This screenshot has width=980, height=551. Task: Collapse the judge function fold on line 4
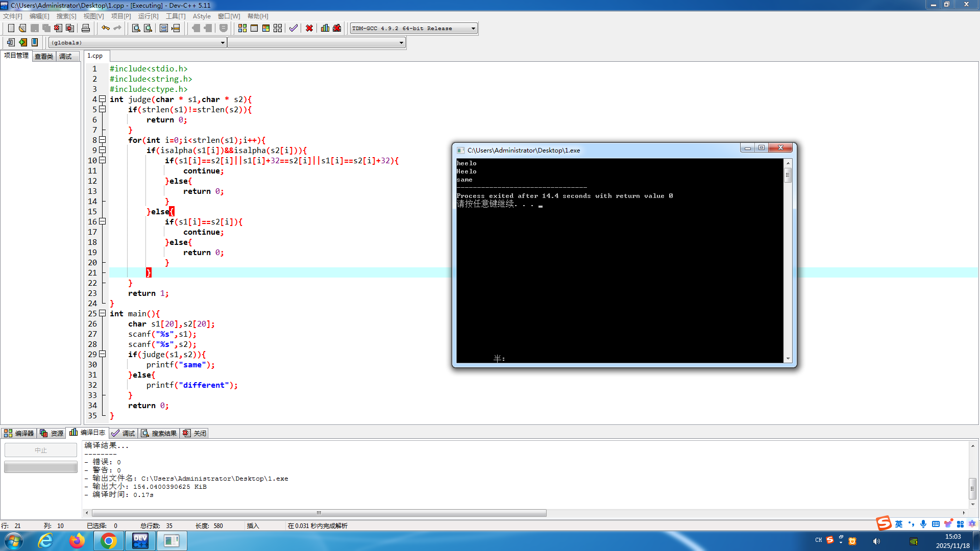pyautogui.click(x=102, y=99)
